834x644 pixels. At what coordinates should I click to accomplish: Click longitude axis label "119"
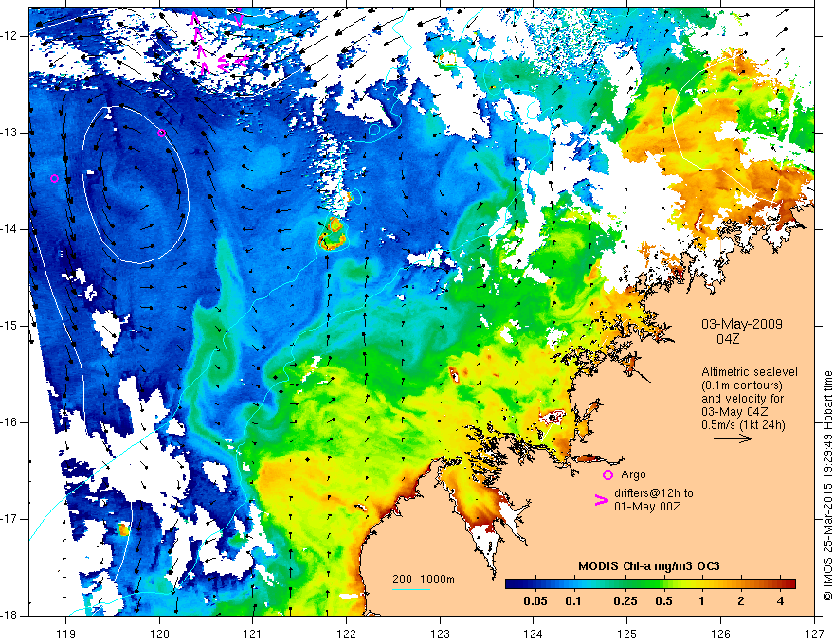click(66, 634)
